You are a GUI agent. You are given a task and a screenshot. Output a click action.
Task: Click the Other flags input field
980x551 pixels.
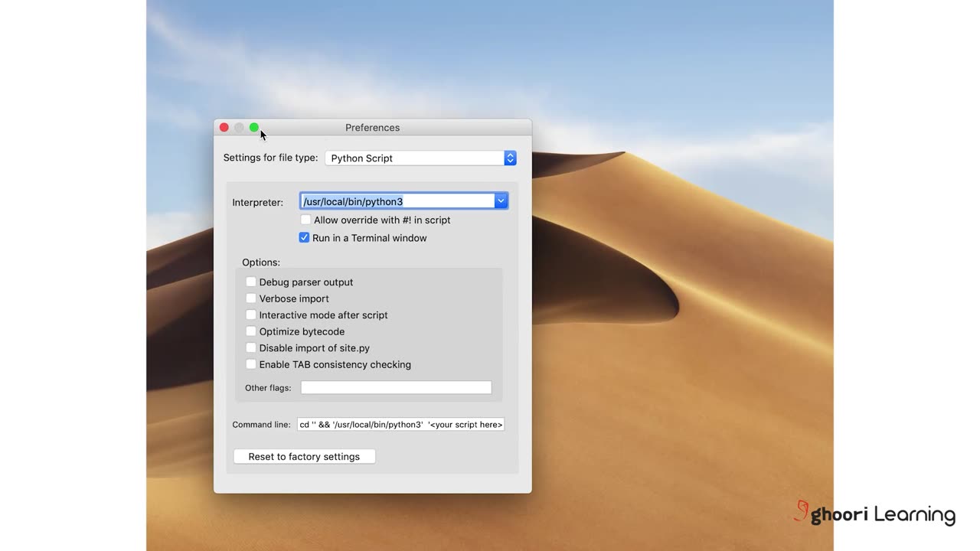pyautogui.click(x=396, y=388)
